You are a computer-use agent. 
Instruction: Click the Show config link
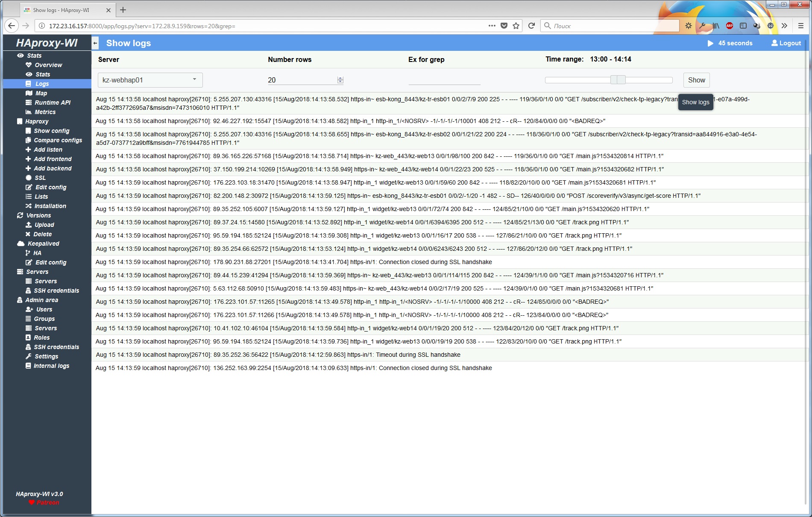coord(51,131)
